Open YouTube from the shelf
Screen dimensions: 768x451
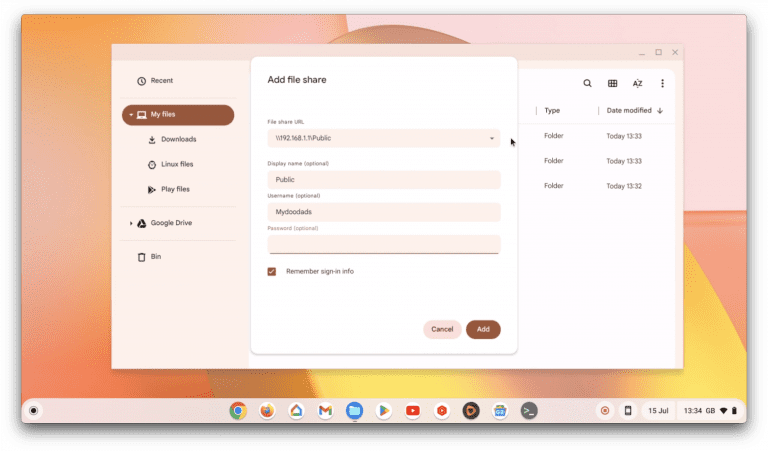tap(413, 411)
